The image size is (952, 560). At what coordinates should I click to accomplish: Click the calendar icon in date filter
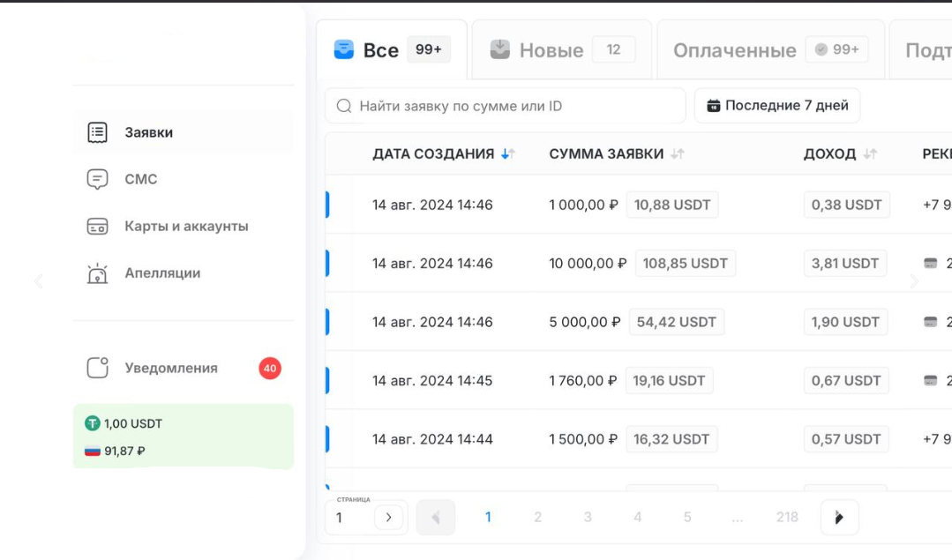pos(714,106)
